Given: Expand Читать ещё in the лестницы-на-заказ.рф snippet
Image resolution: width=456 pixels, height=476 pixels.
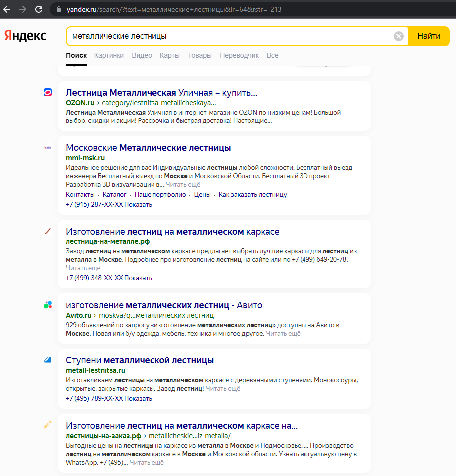Looking at the screenshot, I should pyautogui.click(x=147, y=463).
